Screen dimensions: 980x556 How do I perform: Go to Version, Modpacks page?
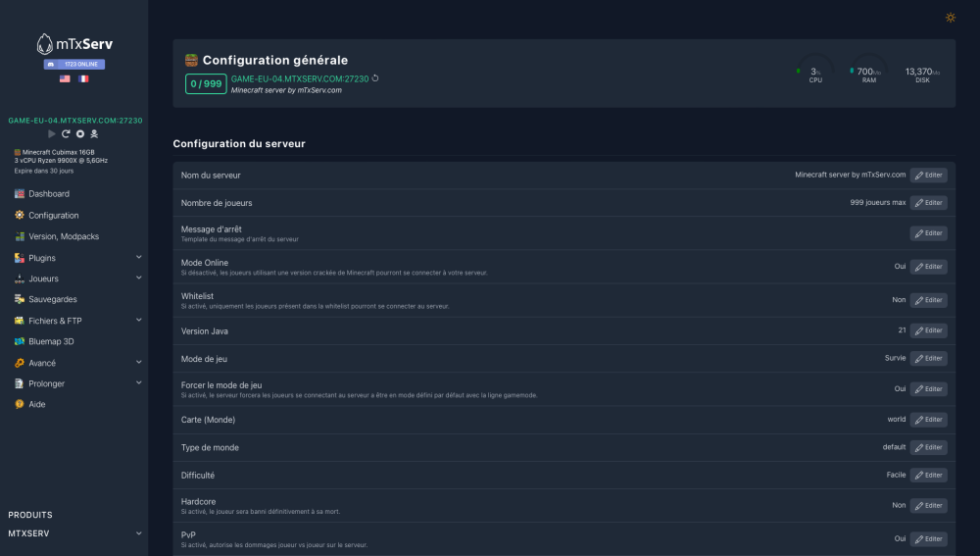(x=63, y=236)
